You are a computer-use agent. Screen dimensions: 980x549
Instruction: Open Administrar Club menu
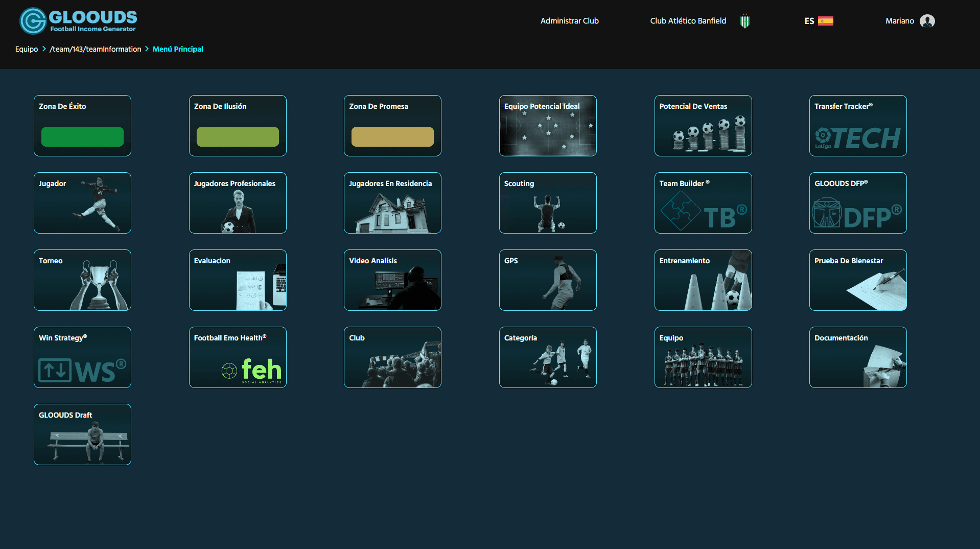[569, 21]
